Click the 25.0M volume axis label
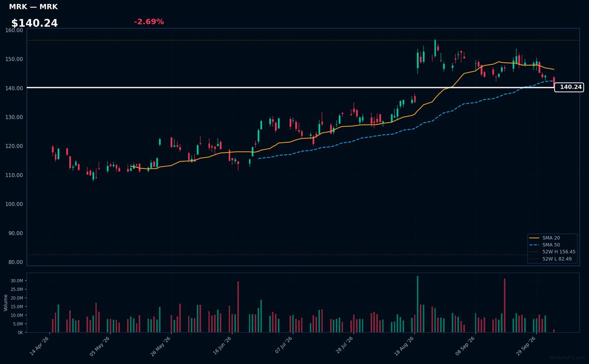 click(x=16, y=289)
